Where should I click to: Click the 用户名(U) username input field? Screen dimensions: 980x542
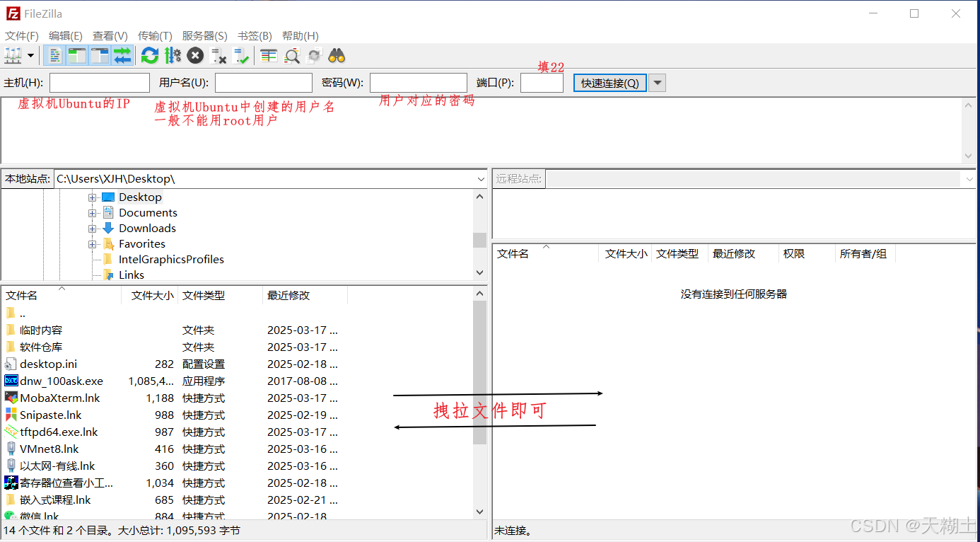tap(264, 83)
